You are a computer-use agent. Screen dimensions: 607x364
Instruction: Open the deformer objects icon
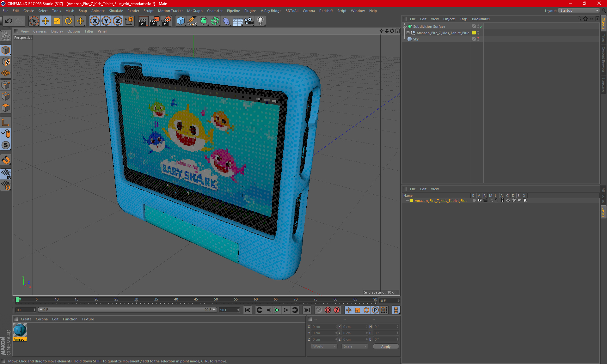226,21
